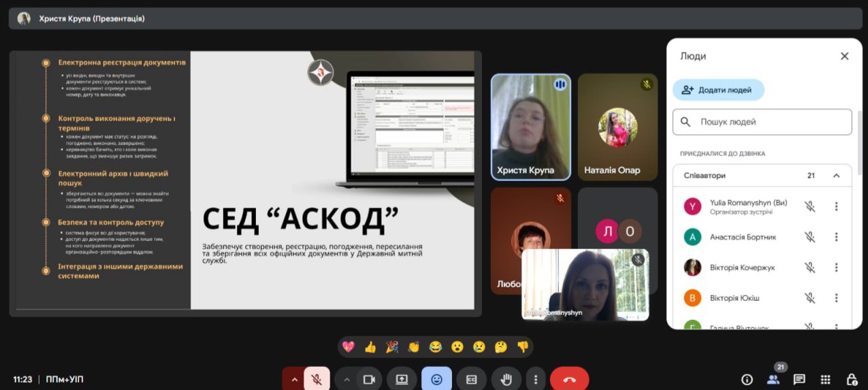
Task: Open the three-dot more options in toolbar
Action: point(536,379)
